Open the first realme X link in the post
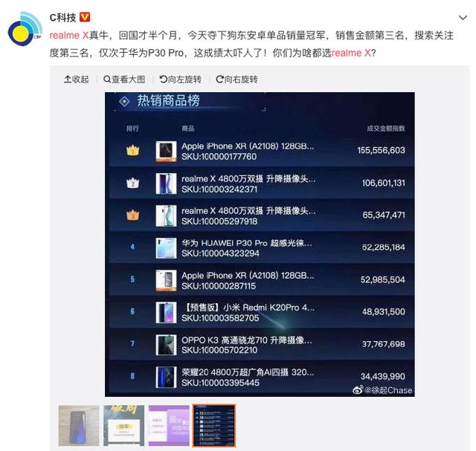 (x=69, y=35)
